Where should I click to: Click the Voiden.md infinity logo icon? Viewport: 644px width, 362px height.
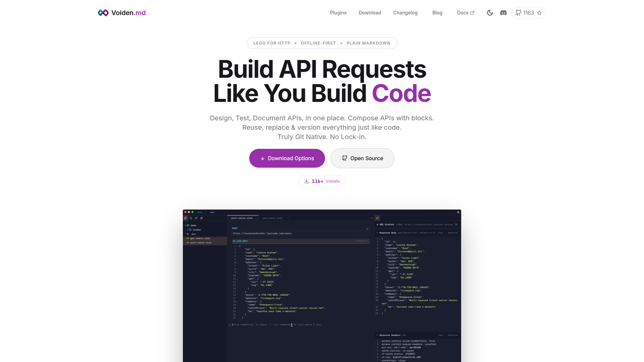point(103,13)
